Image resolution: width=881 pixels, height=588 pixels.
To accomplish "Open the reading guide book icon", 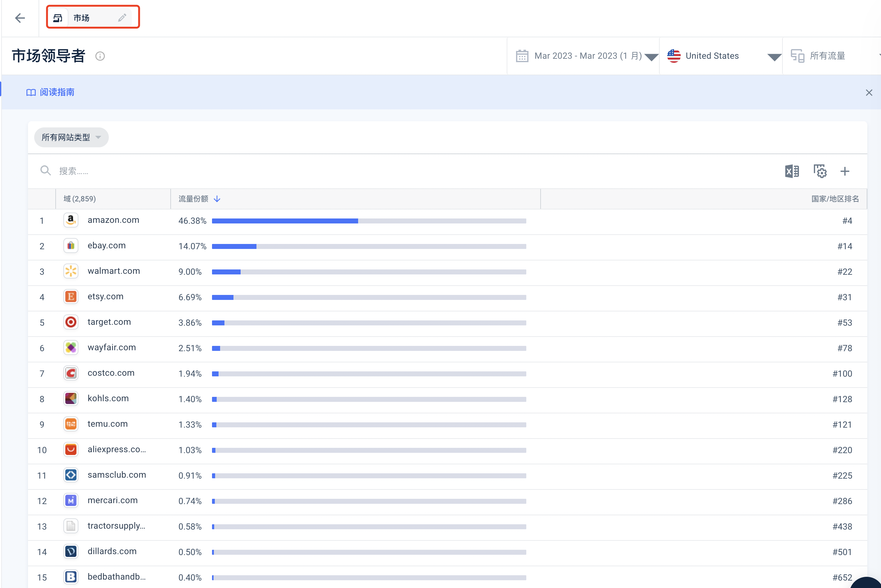I will click(x=31, y=92).
